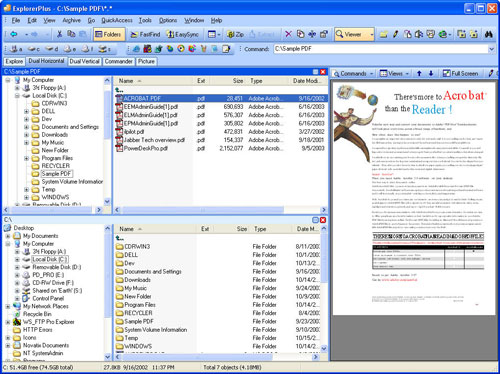
Task: Collapse the Local Disk (C:) node in top tree
Action: [x=17, y=96]
